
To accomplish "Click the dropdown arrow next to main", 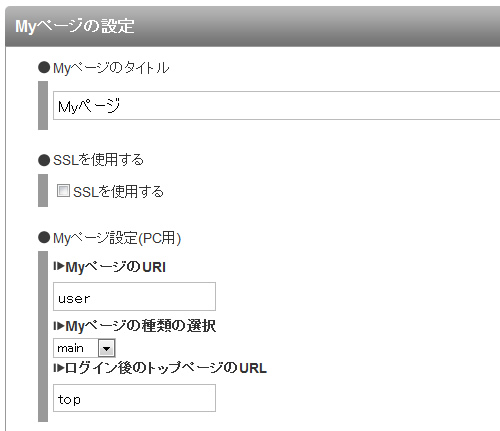I will point(107,348).
